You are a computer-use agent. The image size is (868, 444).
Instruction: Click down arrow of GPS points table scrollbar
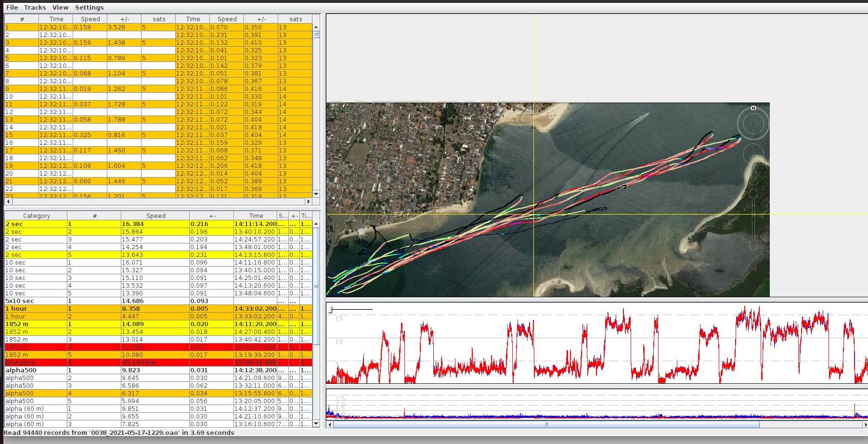point(316,194)
